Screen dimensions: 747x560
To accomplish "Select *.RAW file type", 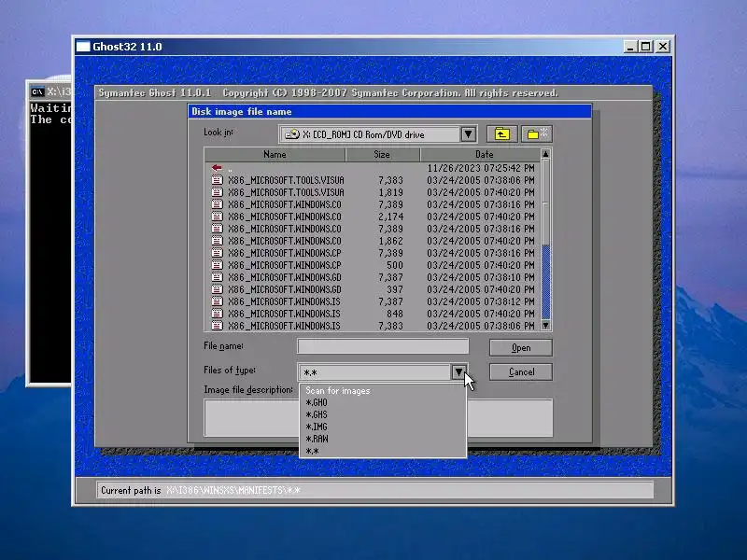I will pyautogui.click(x=317, y=439).
